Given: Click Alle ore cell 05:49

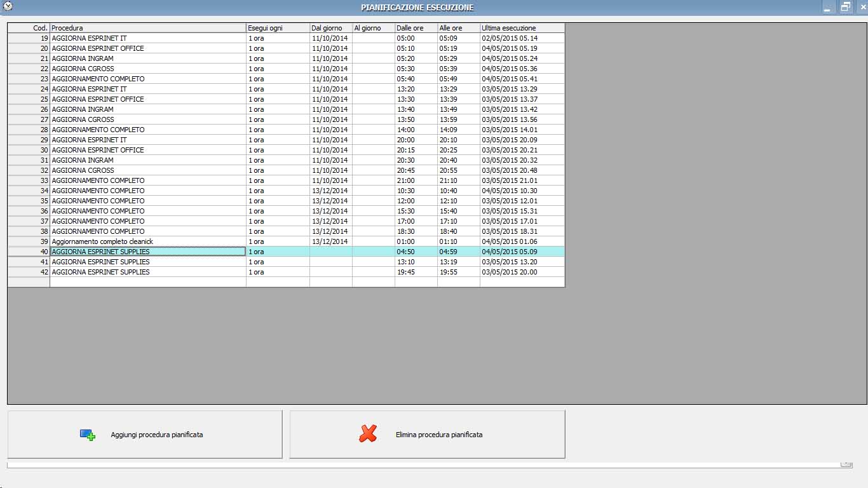Looking at the screenshot, I should coord(459,79).
